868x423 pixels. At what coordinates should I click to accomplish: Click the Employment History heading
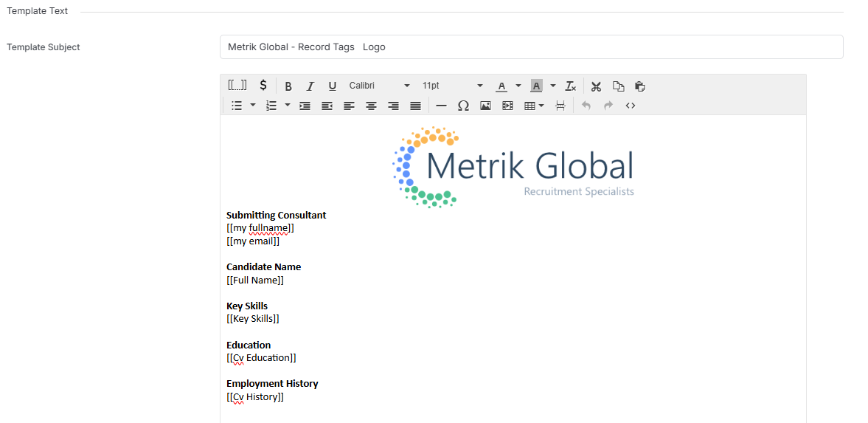[x=272, y=384]
